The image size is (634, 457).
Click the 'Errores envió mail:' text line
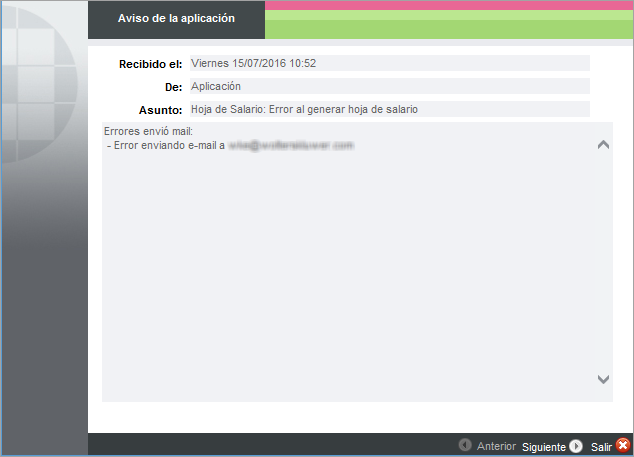pos(148,131)
